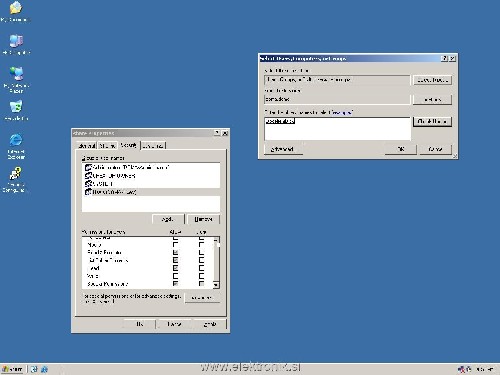This screenshot has width=500, height=375.
Task: Open the Start menu
Action: tap(12, 369)
